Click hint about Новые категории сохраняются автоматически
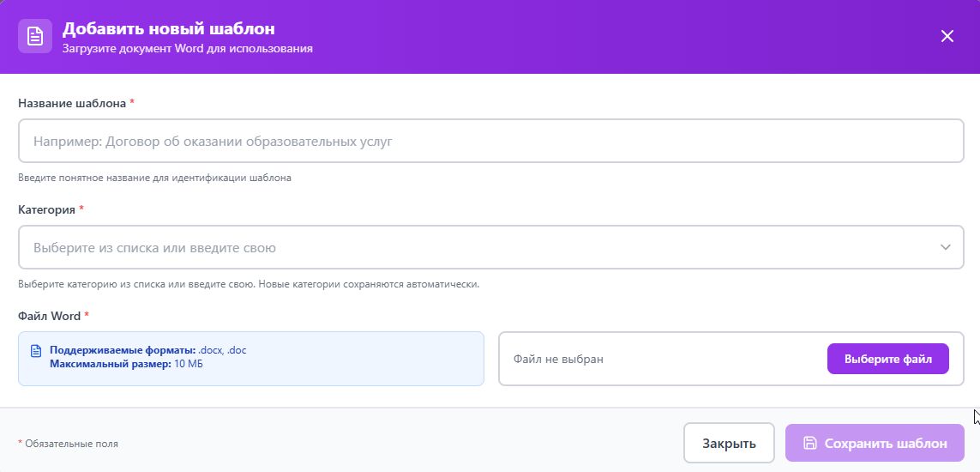This screenshot has width=980, height=472. click(x=249, y=284)
